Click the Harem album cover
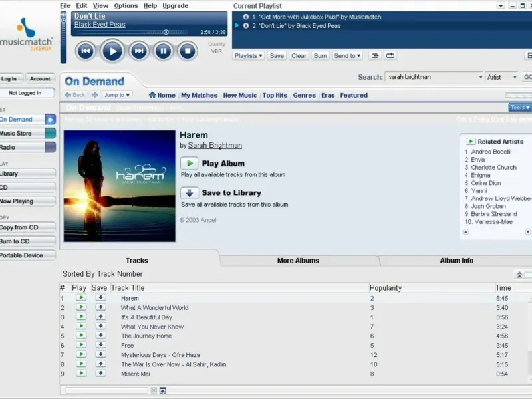The image size is (532, 399). pyautogui.click(x=120, y=186)
